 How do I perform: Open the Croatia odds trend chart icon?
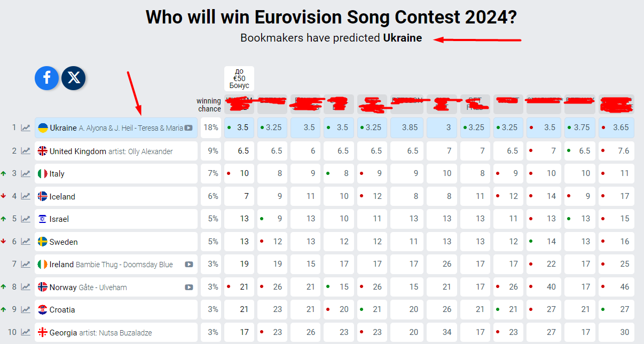[x=26, y=310]
